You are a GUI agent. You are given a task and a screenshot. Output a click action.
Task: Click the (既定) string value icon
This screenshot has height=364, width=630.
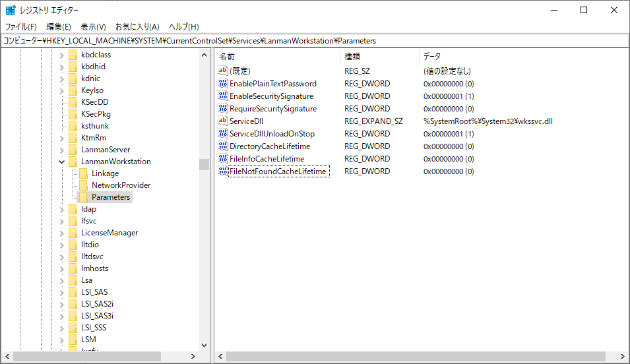pos(222,71)
